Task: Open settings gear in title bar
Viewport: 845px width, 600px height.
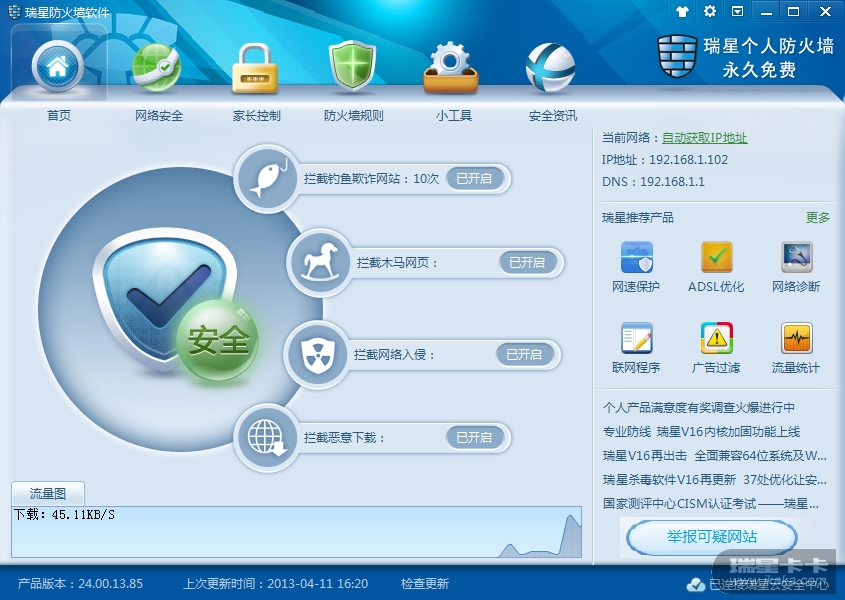Action: (710, 11)
